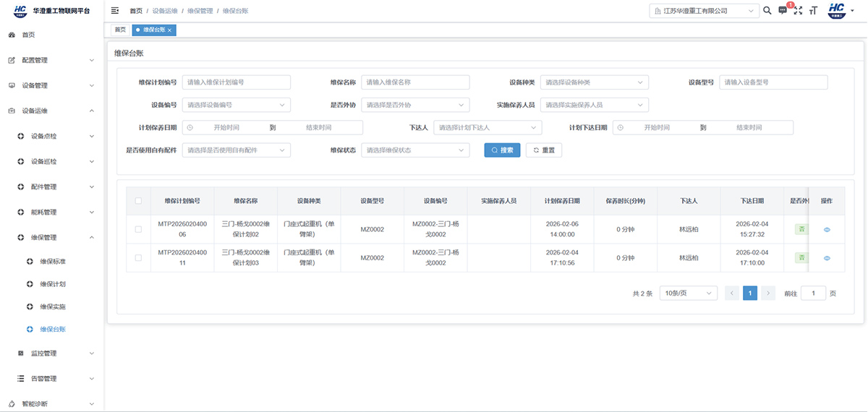Check the row MTP202602040011 checkbox

tap(138, 257)
